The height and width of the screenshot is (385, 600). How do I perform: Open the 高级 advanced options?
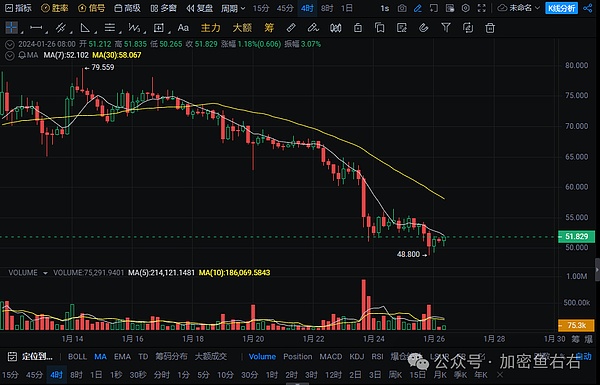128,8
